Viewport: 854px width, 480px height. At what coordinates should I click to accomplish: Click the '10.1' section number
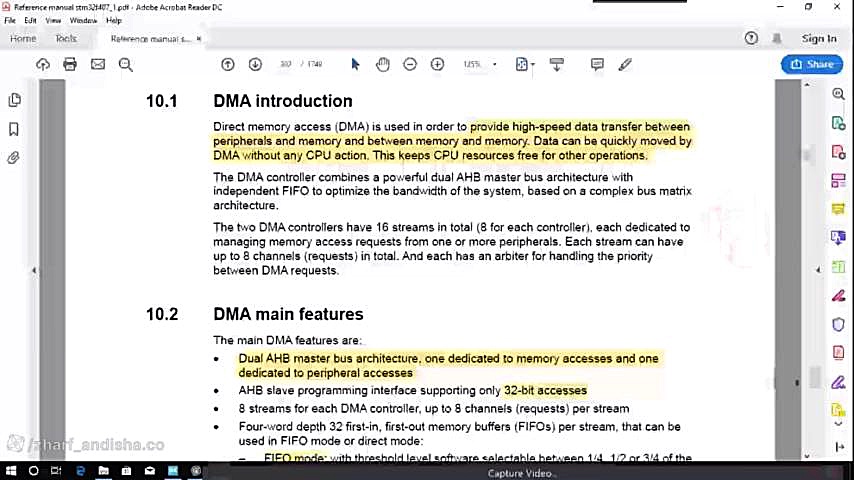click(162, 101)
